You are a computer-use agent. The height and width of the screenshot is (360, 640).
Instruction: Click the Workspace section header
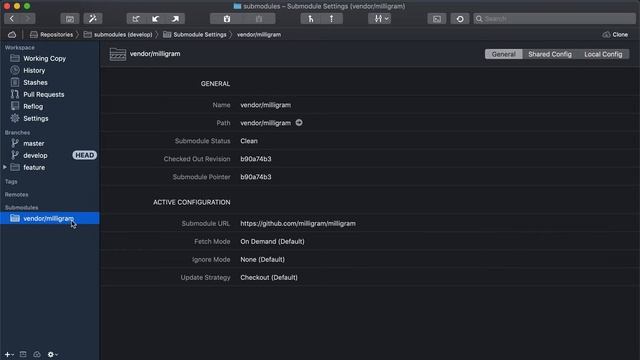[x=20, y=48]
